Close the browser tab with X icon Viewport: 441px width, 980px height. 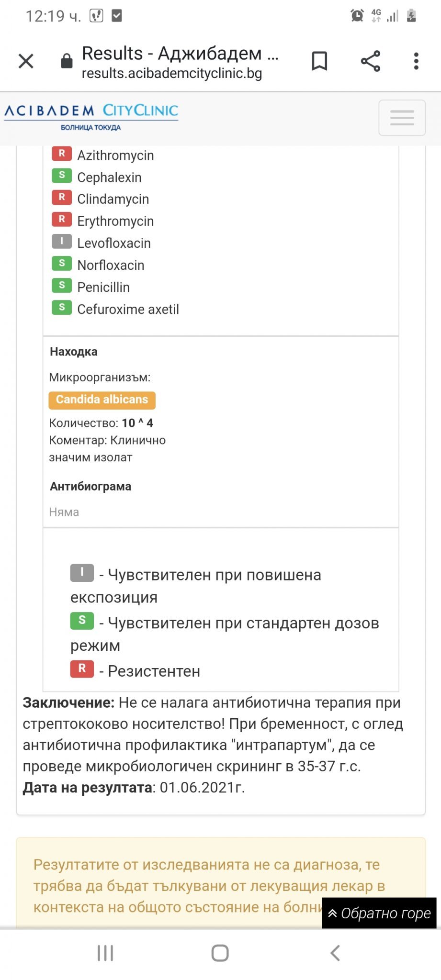[26, 61]
